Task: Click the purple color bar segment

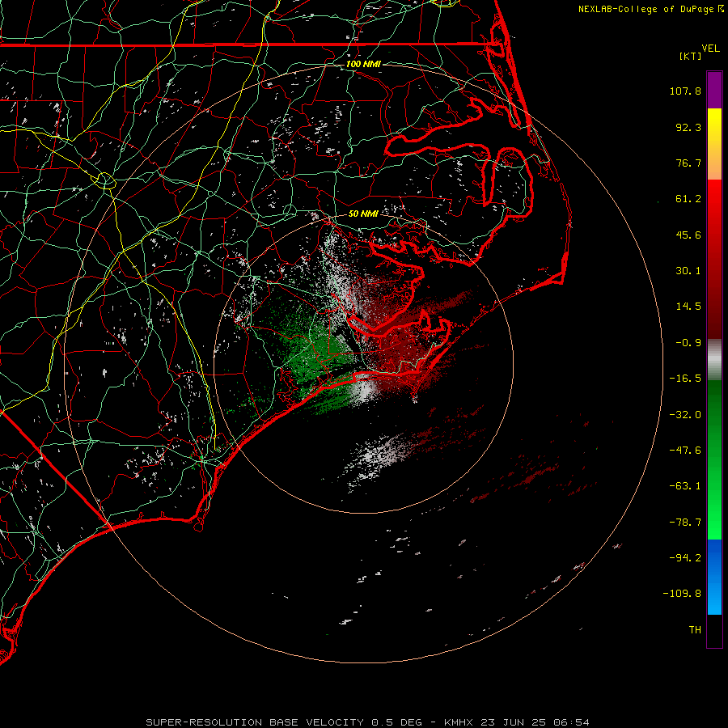Action: pyautogui.click(x=714, y=90)
